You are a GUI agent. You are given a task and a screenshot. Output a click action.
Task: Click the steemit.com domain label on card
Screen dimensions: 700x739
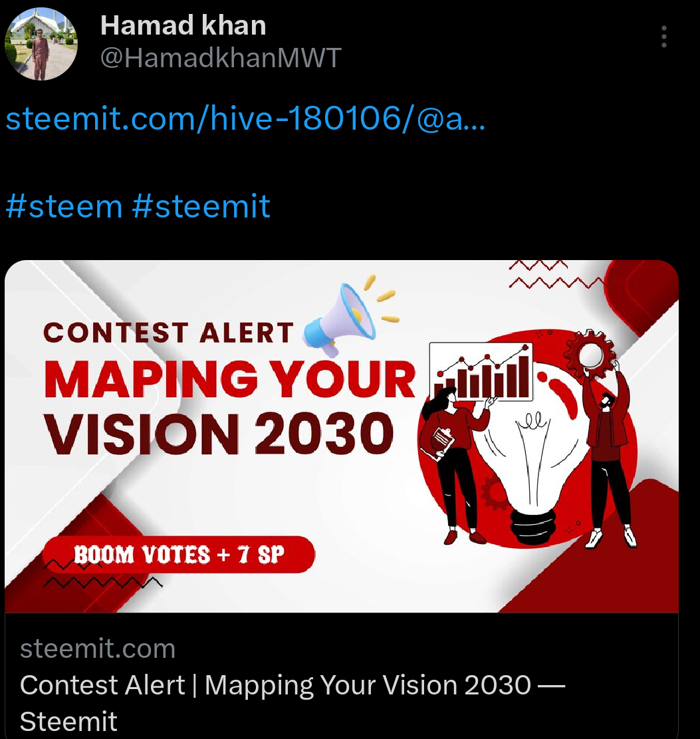pyautogui.click(x=98, y=649)
